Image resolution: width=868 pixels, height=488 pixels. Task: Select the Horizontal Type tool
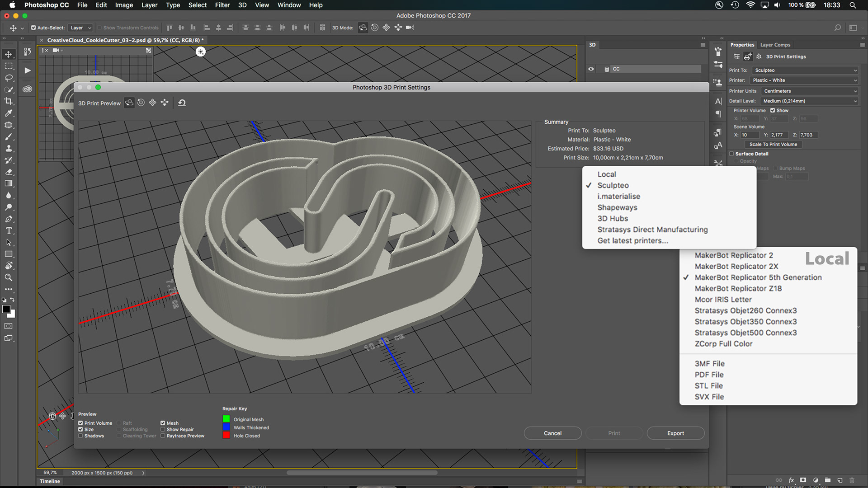pos(9,230)
